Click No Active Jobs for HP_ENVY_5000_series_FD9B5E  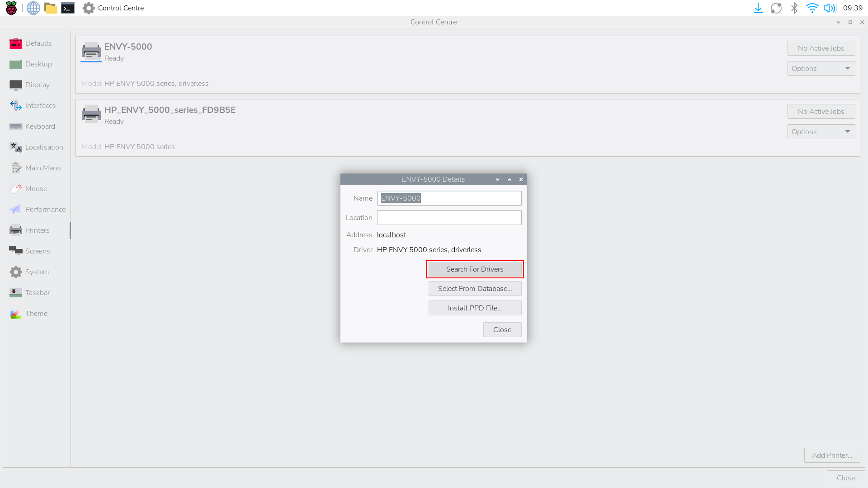pos(821,112)
